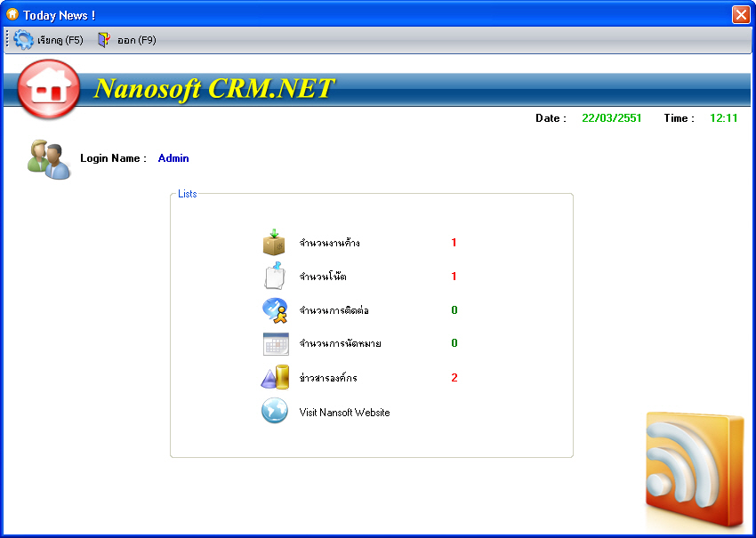Screen dimensions: 756x538
Task: Click the notes count 1
Action: pos(454,277)
